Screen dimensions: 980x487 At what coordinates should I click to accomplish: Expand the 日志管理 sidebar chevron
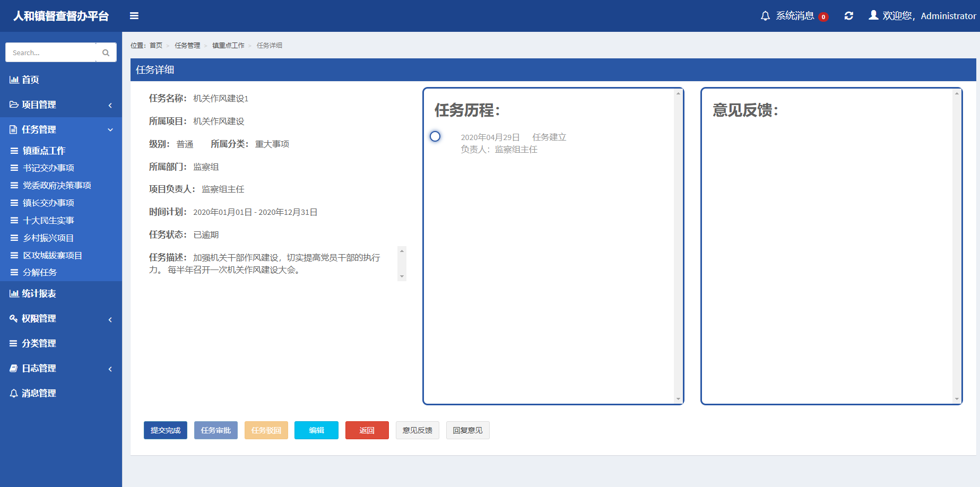110,369
